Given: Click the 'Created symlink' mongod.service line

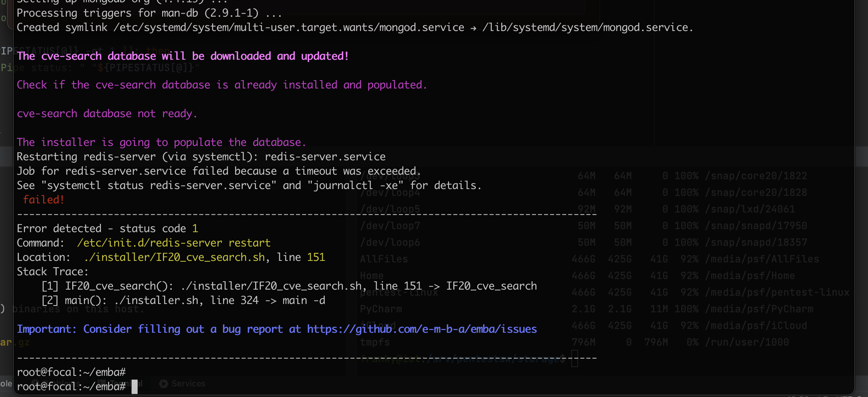Looking at the screenshot, I should 355,27.
